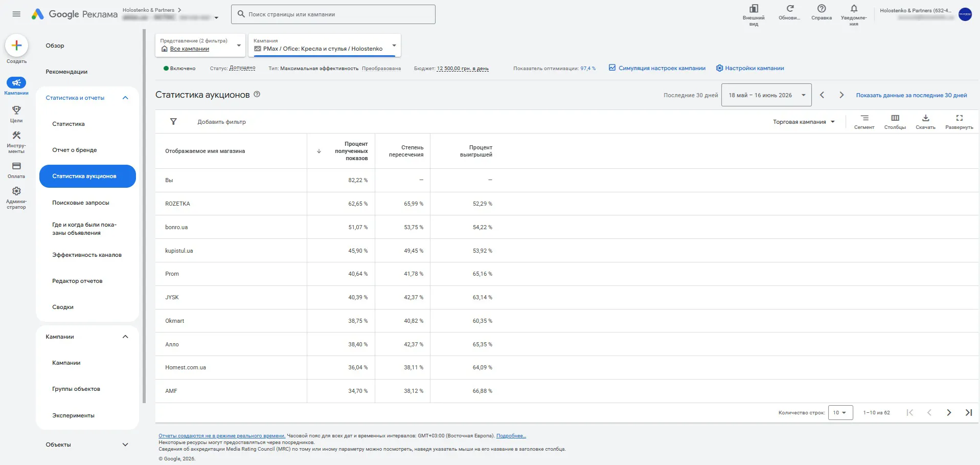The image size is (980, 465).
Task: Open Сводки in the sidebar
Action: pyautogui.click(x=63, y=307)
